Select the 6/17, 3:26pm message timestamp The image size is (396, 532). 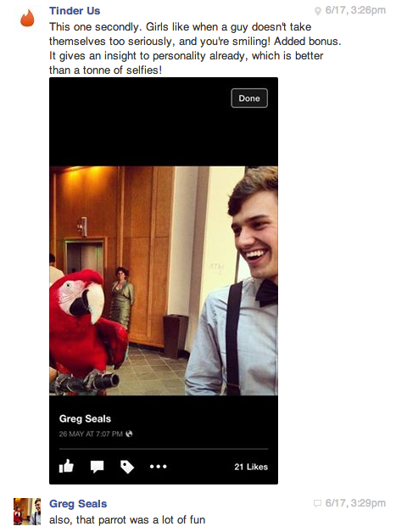tap(355, 10)
